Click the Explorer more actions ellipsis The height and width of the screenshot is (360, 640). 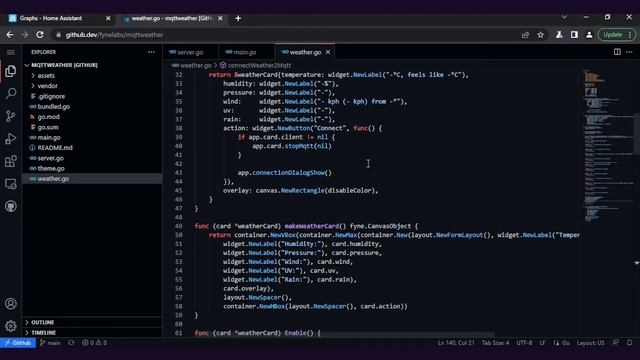point(151,52)
